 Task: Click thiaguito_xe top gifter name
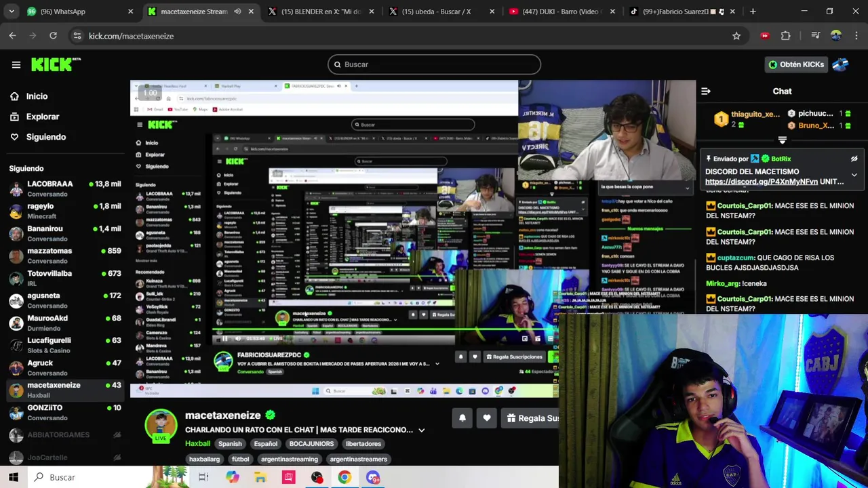click(755, 114)
